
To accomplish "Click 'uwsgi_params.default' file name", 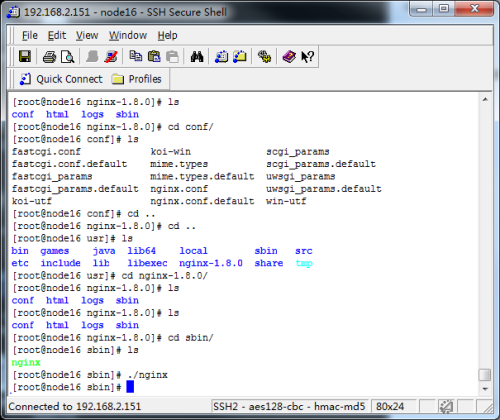I will click(323, 189).
